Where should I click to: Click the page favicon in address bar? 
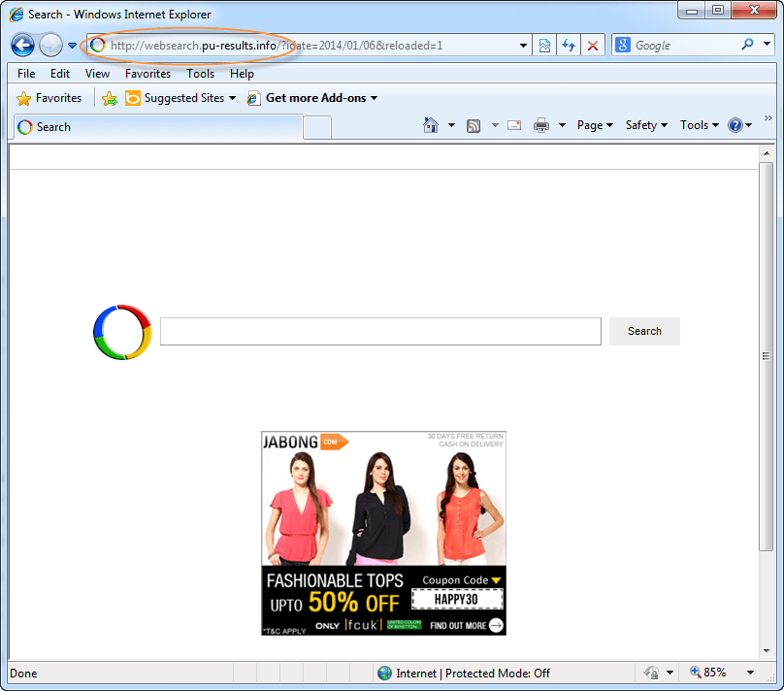[x=98, y=45]
